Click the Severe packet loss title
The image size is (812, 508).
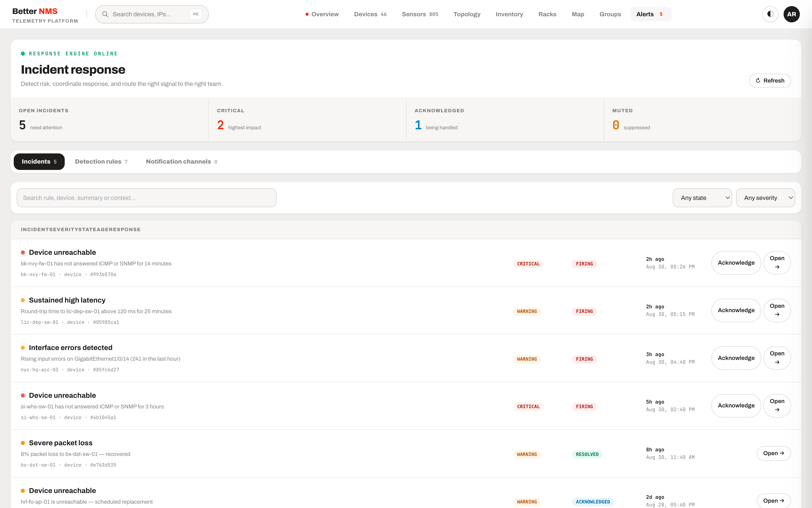(x=60, y=443)
